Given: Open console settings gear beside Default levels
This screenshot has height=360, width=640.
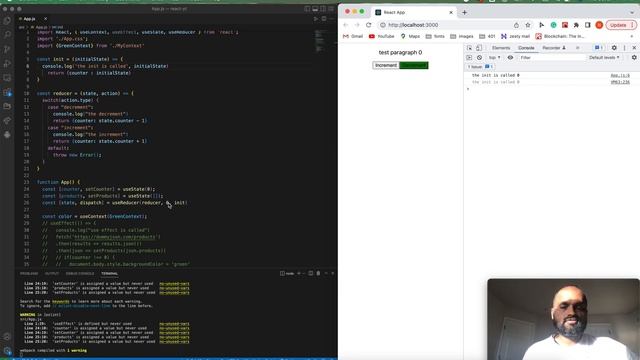Looking at the screenshot, I should pos(634,58).
